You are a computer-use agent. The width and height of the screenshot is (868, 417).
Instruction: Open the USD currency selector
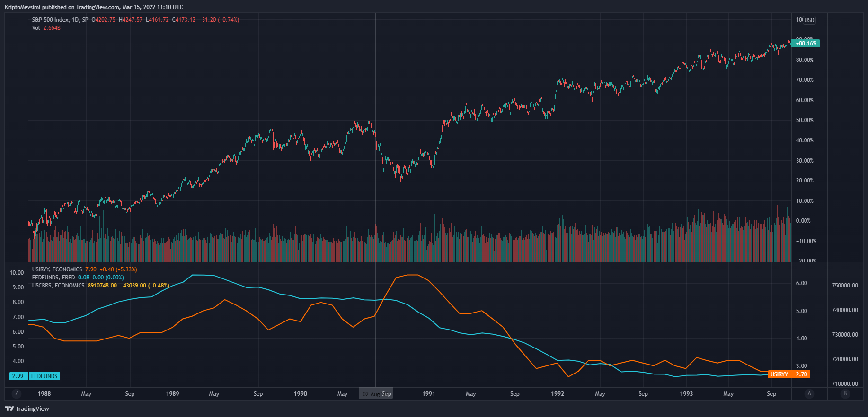pyautogui.click(x=809, y=20)
